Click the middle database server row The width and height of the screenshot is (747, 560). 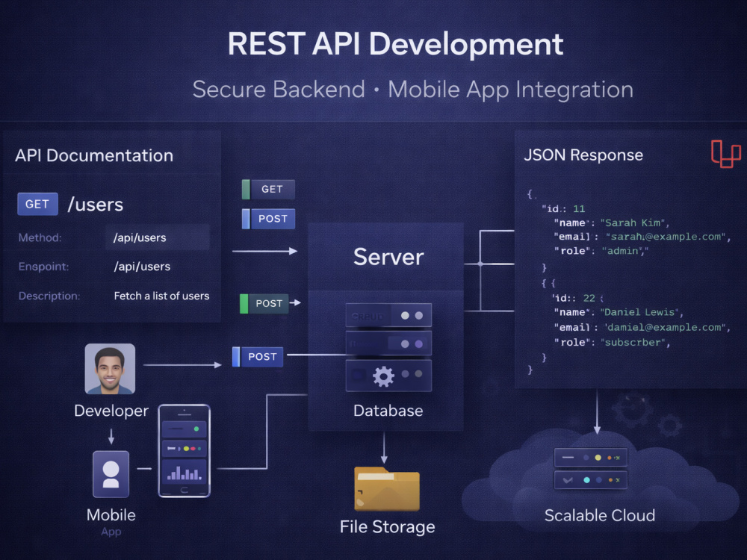(x=388, y=343)
